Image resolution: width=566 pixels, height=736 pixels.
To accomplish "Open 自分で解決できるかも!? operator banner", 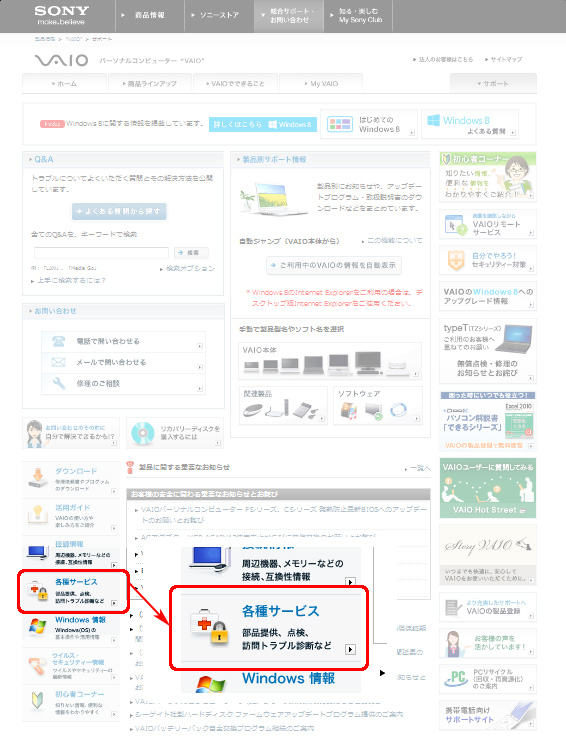I will coord(71,433).
